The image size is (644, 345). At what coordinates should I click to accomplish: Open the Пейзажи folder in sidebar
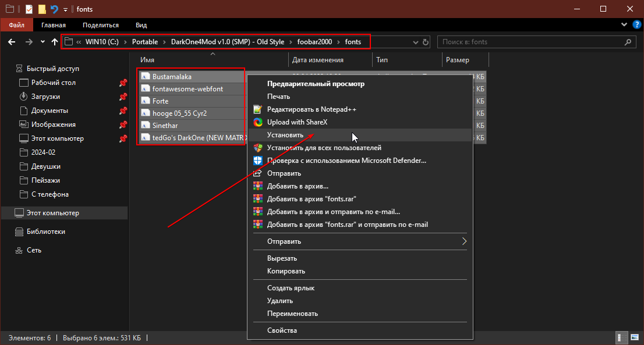point(45,180)
